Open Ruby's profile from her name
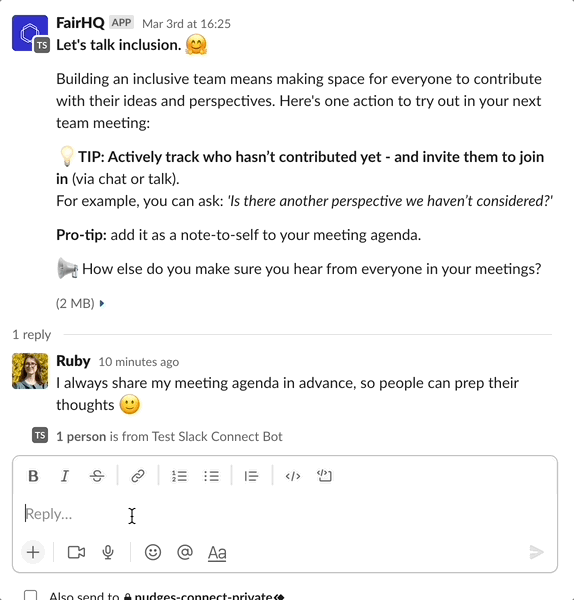This screenshot has width=574, height=600. click(x=73, y=361)
